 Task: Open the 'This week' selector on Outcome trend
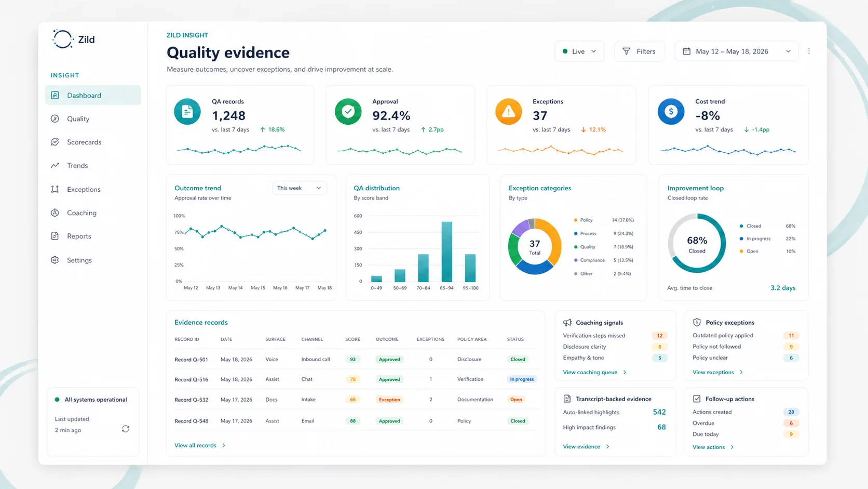[299, 188]
